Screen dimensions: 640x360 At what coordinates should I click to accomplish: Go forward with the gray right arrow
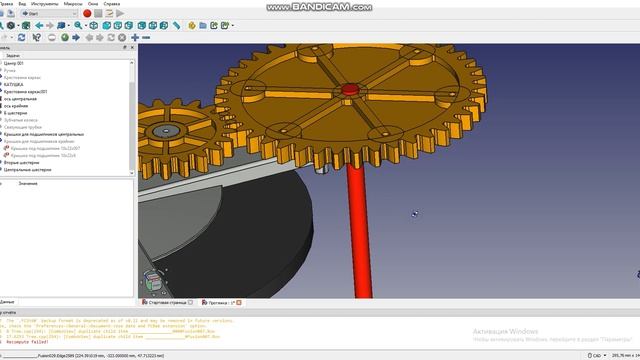click(x=50, y=25)
